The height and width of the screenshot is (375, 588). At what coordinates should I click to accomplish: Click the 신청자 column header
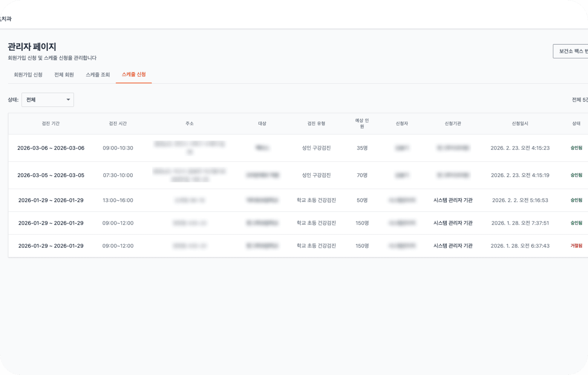coord(402,124)
